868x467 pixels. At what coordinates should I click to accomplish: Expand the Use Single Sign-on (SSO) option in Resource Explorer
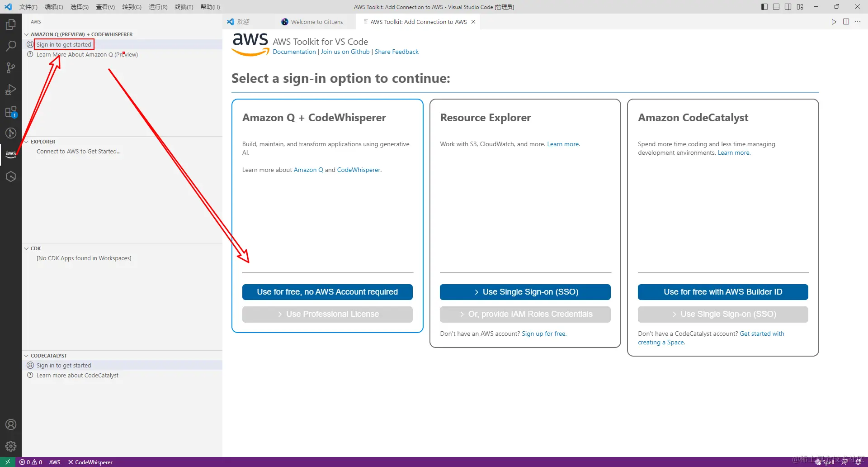[525, 292]
